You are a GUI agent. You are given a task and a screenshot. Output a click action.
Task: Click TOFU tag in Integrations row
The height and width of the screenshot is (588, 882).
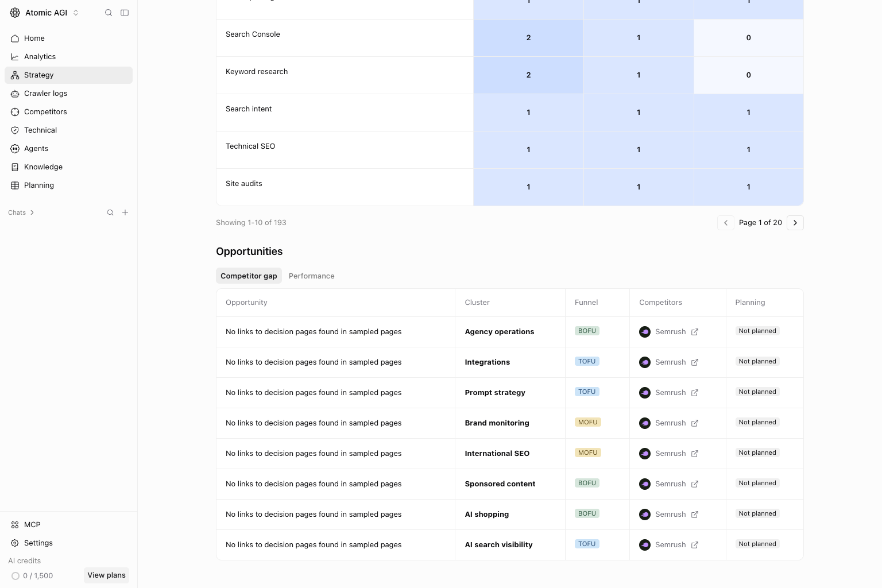click(x=587, y=361)
